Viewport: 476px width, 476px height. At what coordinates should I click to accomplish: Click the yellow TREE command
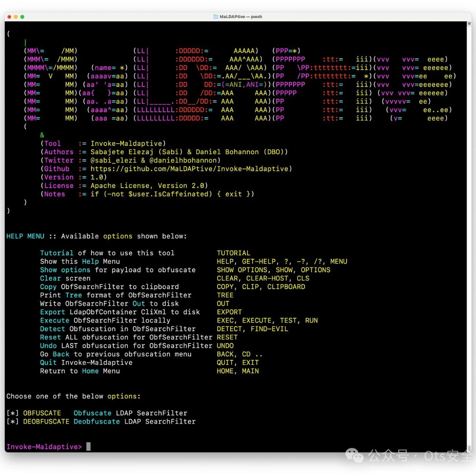pyautogui.click(x=225, y=295)
